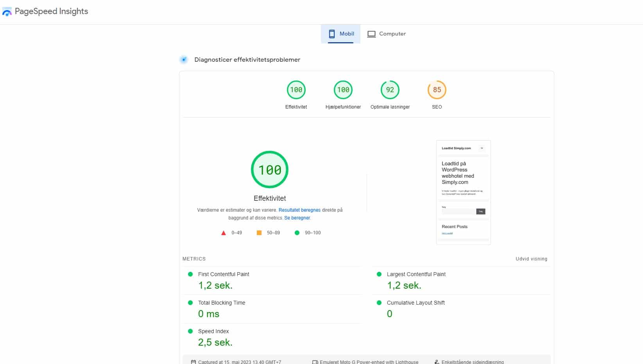Click the green circle 90–100 legend icon
This screenshot has height=364, width=643.
point(297,233)
